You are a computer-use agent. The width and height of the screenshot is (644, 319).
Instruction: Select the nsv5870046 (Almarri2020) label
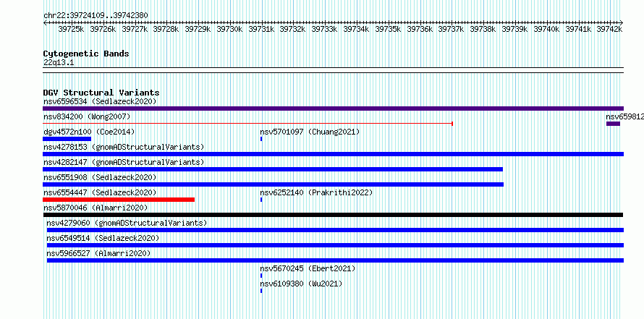tap(96, 208)
